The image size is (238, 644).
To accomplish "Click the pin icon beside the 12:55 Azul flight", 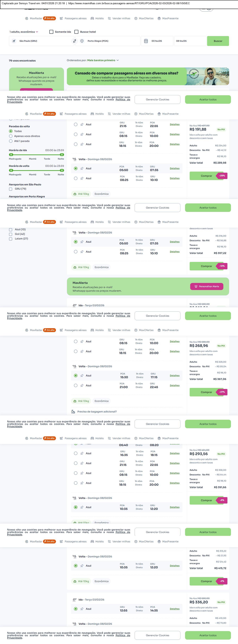I will tap(82, 609).
